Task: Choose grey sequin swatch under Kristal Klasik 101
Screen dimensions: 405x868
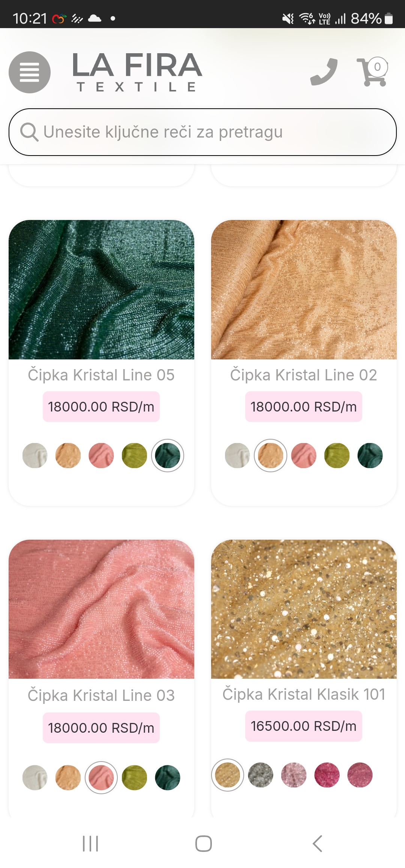Action: 261,775
